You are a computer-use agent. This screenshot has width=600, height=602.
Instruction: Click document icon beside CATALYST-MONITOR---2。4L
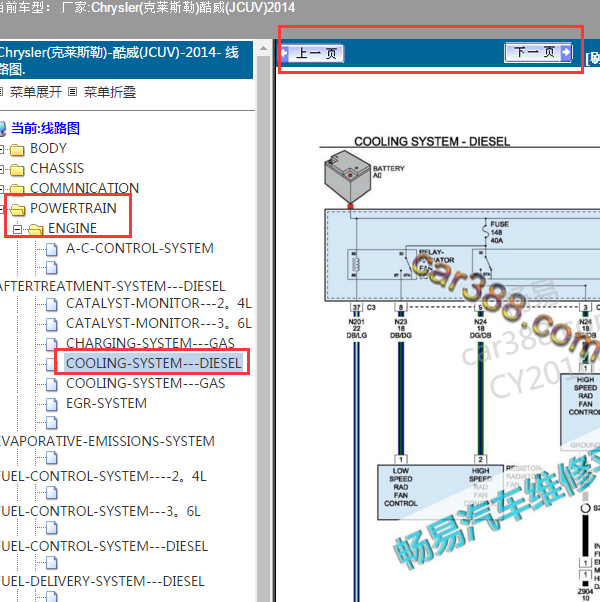tap(51, 304)
